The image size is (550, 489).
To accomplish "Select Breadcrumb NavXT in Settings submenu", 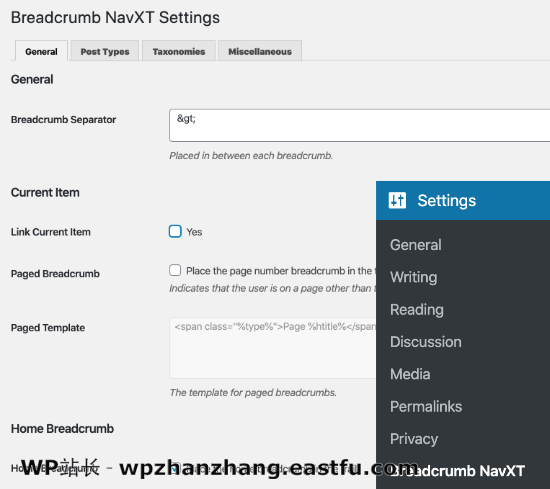I will click(x=457, y=471).
